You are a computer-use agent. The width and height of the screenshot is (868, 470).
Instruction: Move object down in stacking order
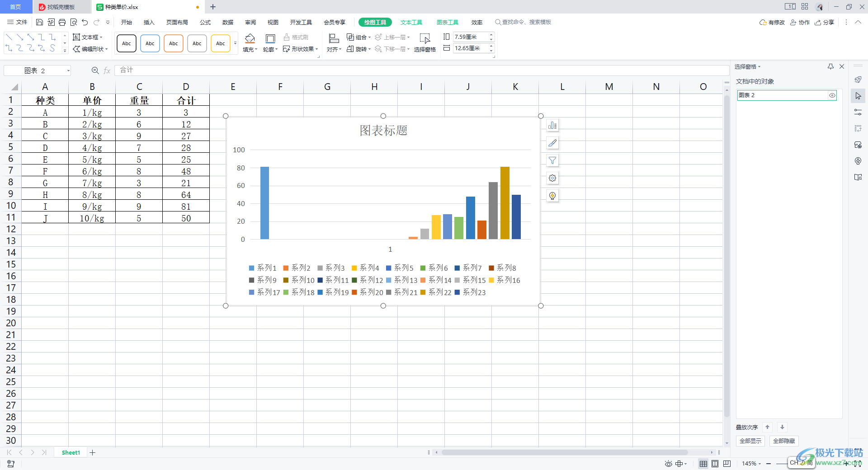[x=782, y=427]
